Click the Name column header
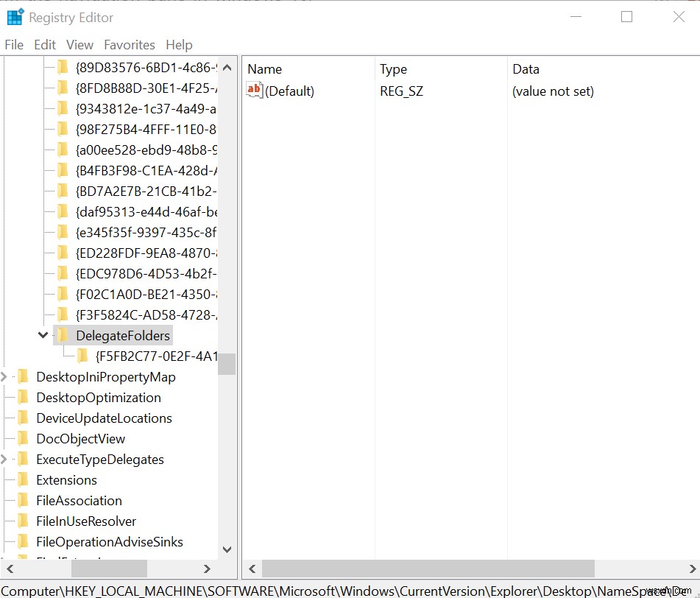This screenshot has height=598, width=700. click(264, 68)
